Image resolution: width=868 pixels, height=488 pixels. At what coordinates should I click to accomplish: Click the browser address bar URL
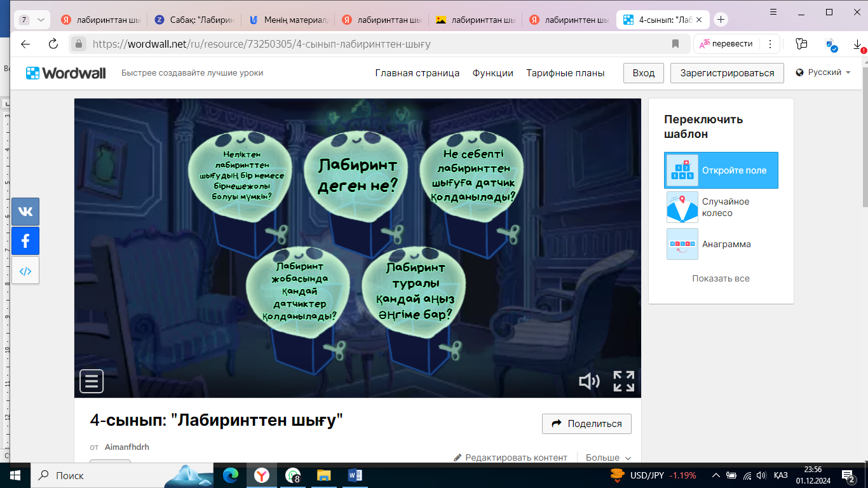click(262, 44)
